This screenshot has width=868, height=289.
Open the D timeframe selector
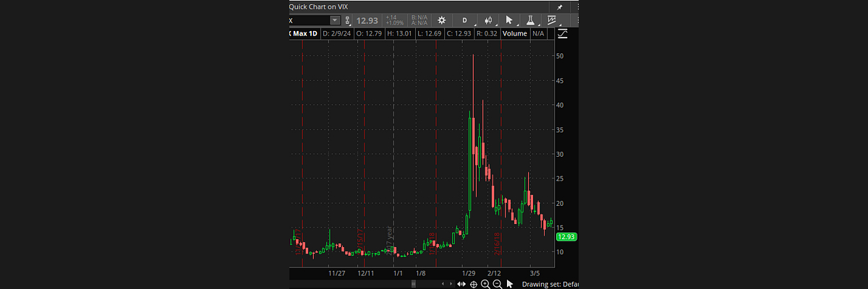464,20
